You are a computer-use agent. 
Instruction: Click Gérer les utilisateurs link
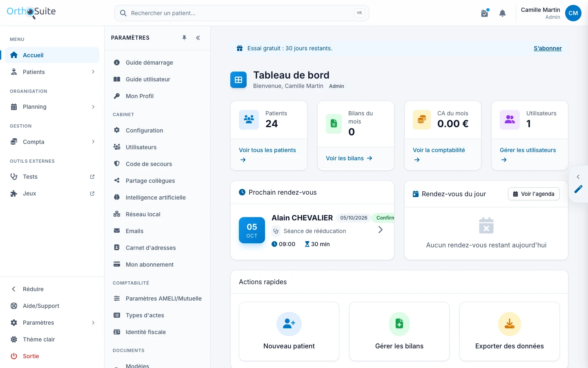pyautogui.click(x=528, y=155)
